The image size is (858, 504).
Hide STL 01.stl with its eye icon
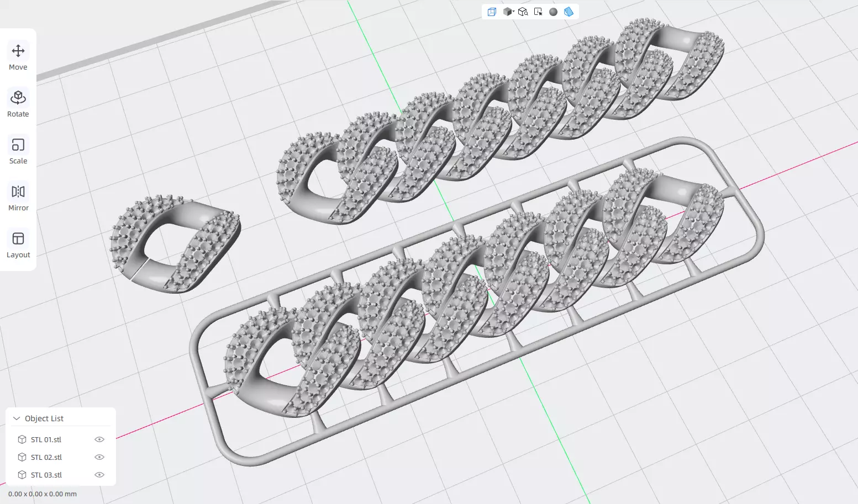(99, 439)
